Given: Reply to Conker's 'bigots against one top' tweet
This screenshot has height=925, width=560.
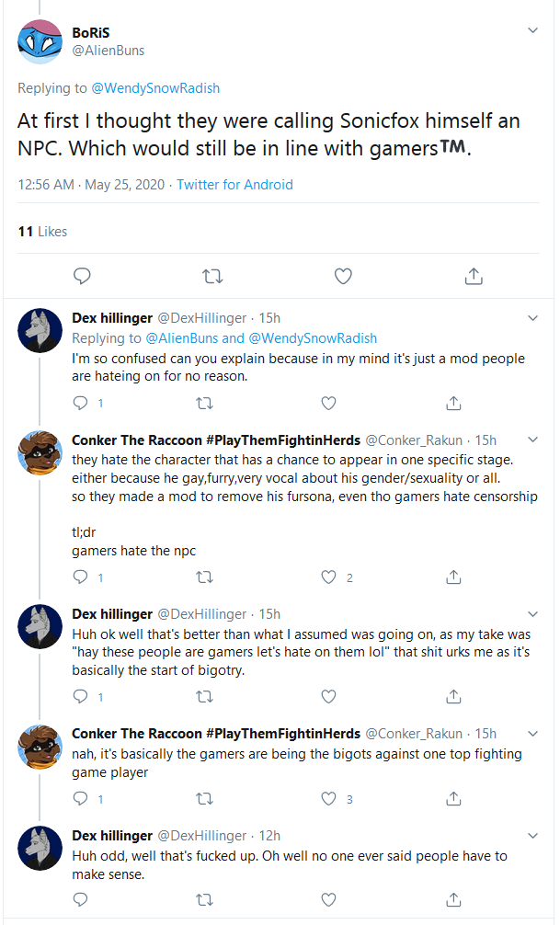Looking at the screenshot, I should [80, 799].
